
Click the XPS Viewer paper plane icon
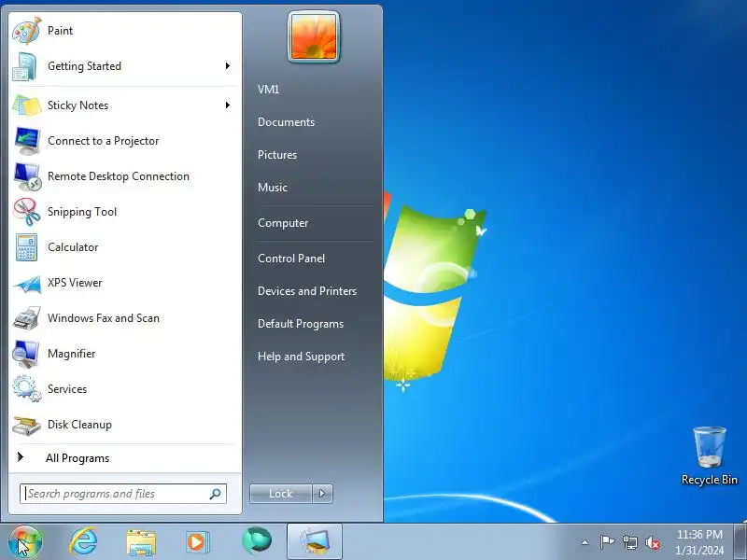coord(27,285)
